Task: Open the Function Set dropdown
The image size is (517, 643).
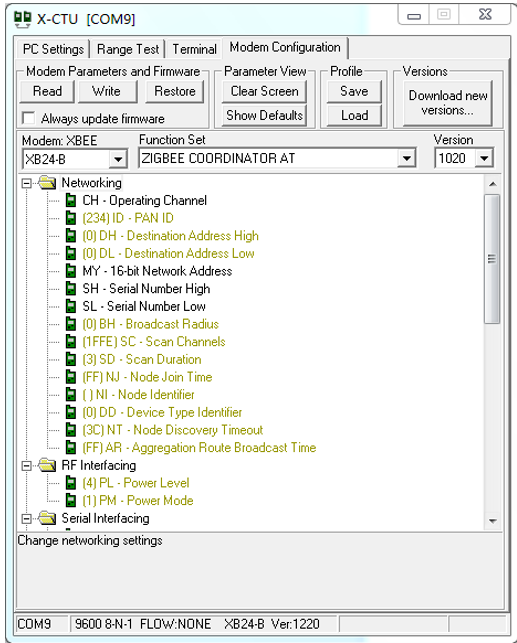Action: pyautogui.click(x=406, y=159)
